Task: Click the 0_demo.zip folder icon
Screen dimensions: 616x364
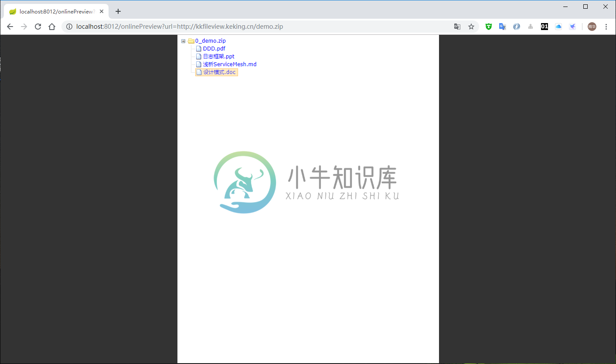Action: tap(191, 41)
